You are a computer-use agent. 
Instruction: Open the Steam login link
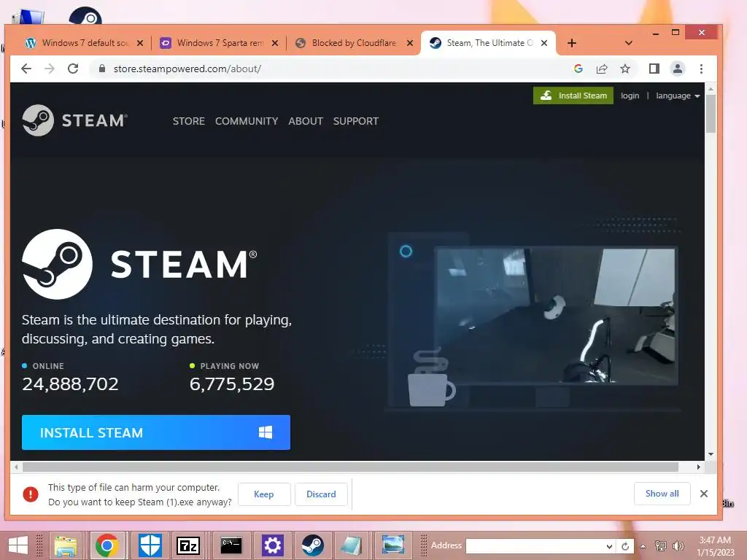click(630, 96)
